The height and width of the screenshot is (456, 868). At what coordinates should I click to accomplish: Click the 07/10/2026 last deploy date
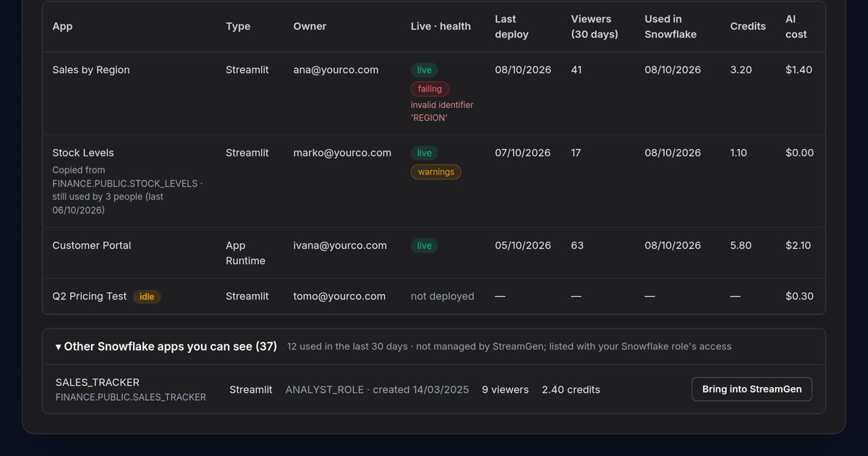click(523, 153)
